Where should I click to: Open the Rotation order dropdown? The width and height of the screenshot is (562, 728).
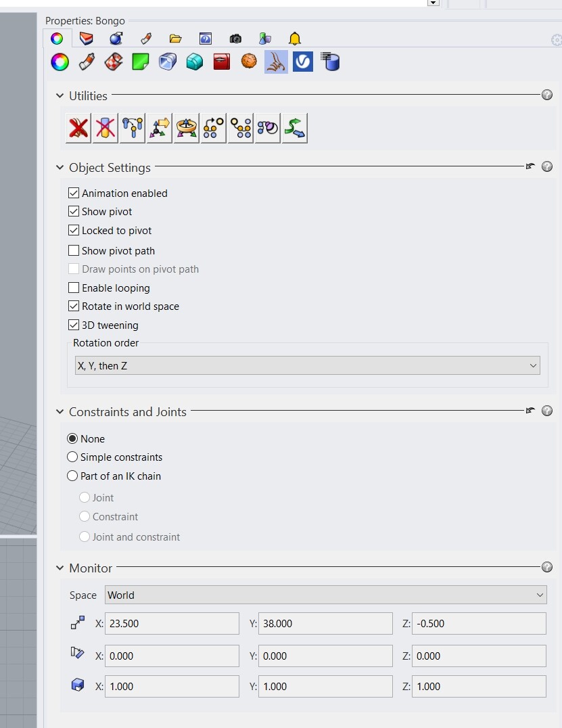point(307,365)
